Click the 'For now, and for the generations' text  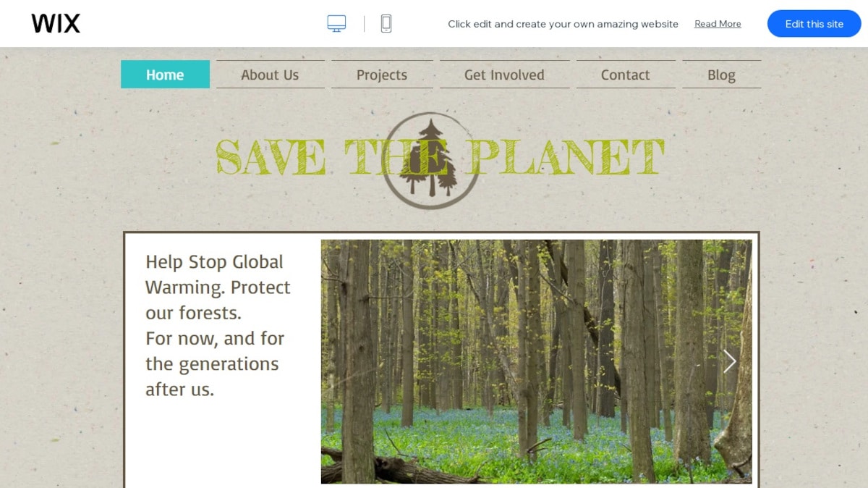pos(215,351)
